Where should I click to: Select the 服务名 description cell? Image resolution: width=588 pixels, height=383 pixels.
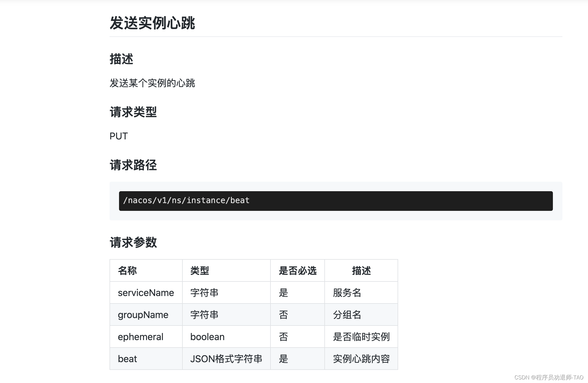click(361, 292)
